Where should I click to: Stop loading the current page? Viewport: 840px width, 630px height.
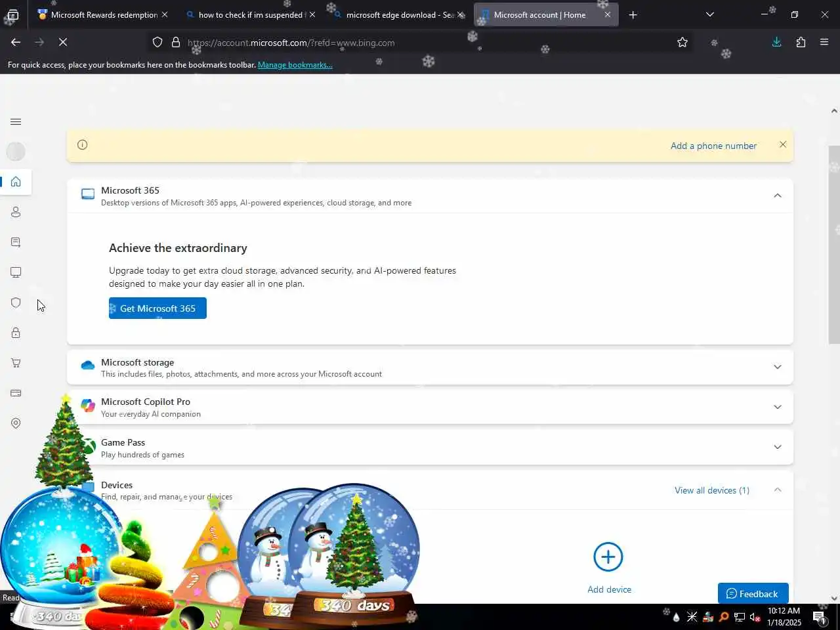63,42
